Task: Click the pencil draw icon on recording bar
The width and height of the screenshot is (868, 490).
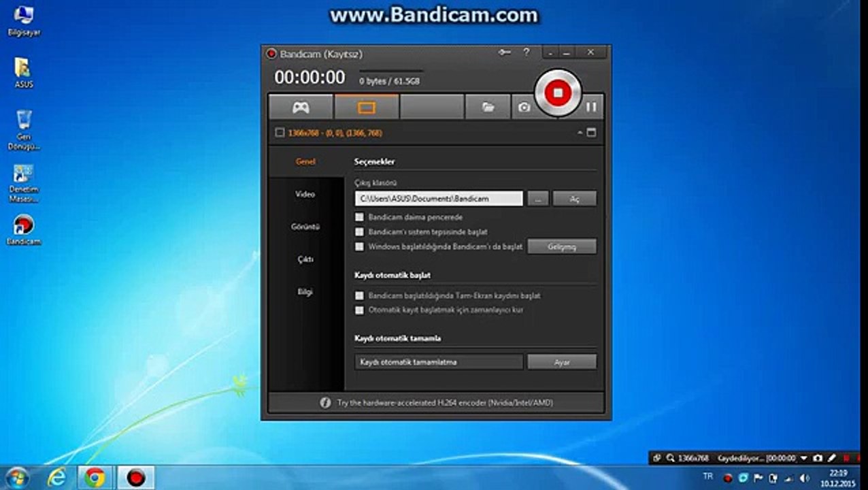Action: coord(831,459)
